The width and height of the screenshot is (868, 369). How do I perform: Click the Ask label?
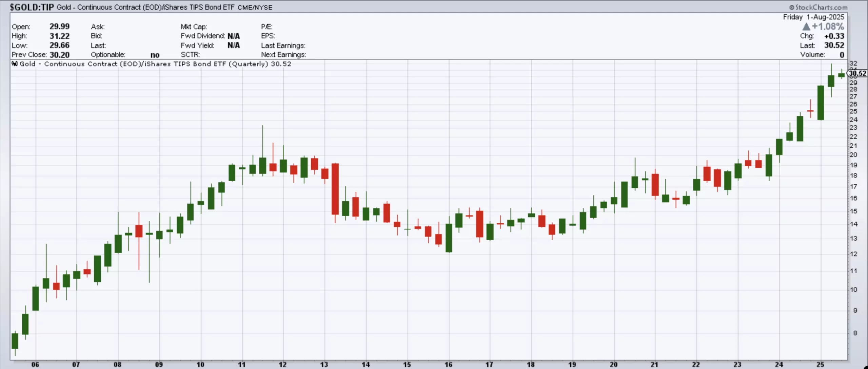tap(98, 26)
